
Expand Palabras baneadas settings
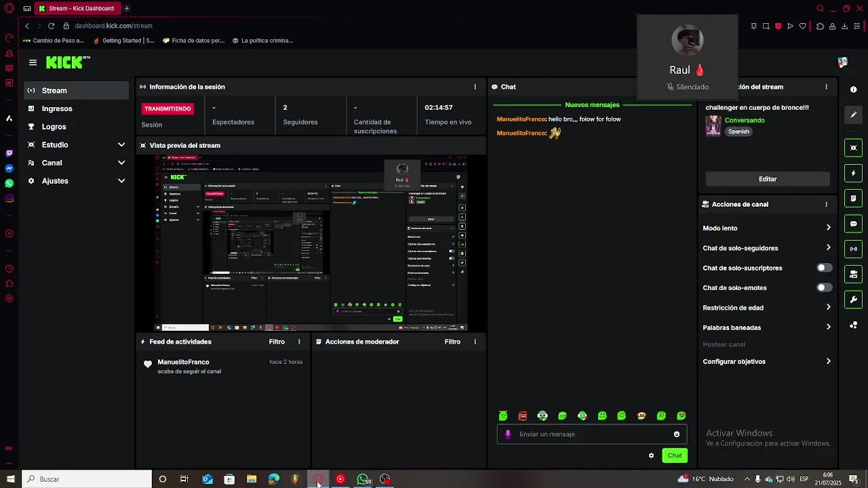[x=828, y=327]
